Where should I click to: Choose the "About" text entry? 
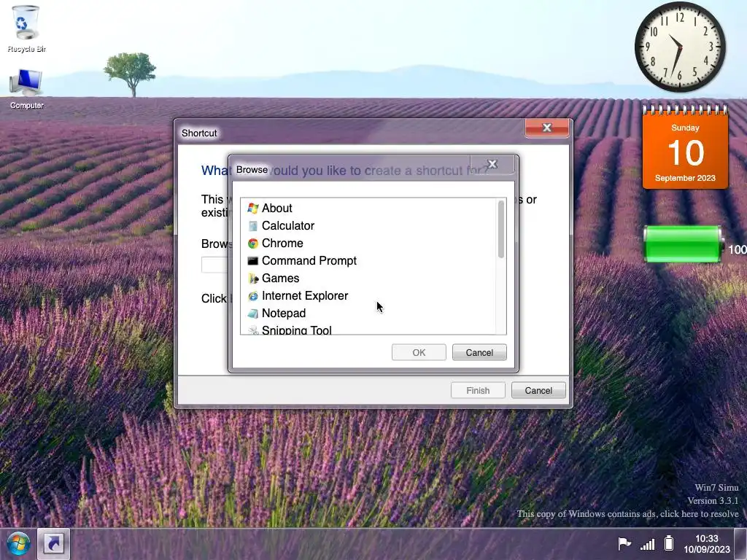click(276, 208)
